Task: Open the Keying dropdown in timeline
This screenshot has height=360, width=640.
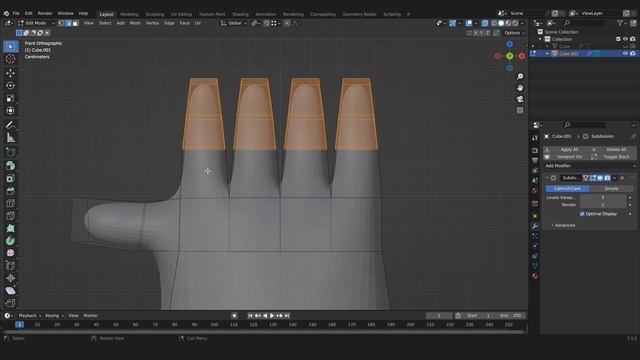Action: point(54,316)
